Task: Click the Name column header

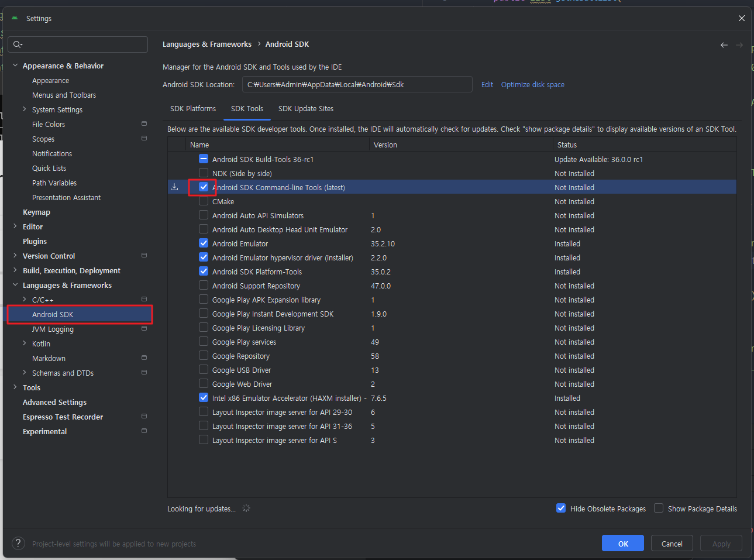Action: [x=278, y=145]
